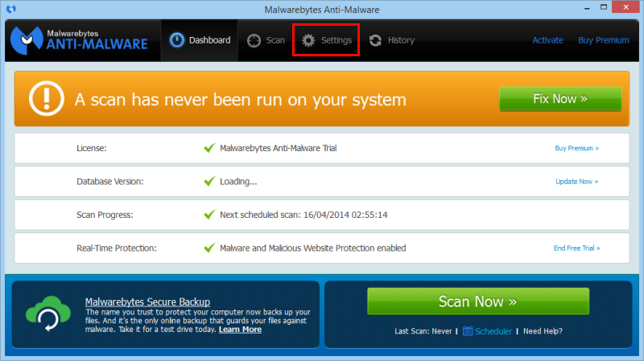Start scan with Scan Now button

coord(478,302)
